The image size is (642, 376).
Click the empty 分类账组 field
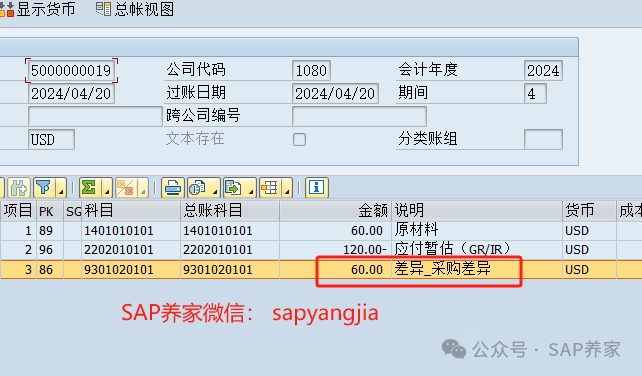(x=543, y=139)
